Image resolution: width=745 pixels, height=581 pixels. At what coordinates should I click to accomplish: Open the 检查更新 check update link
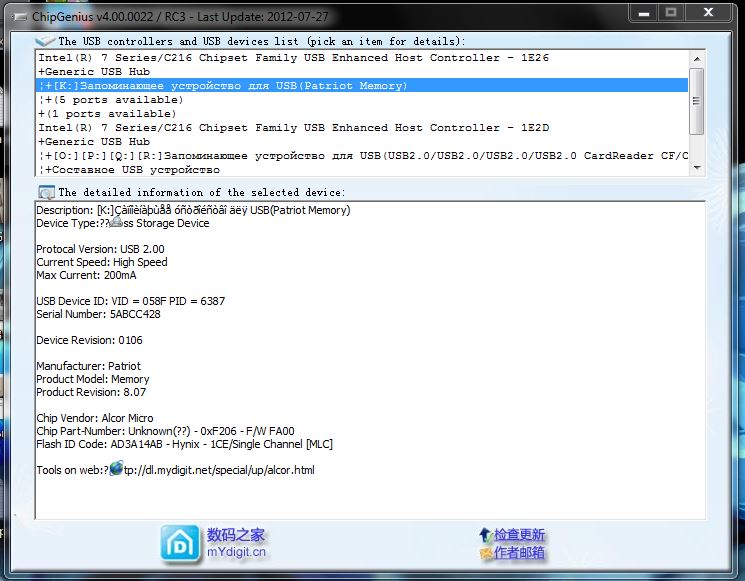[x=519, y=535]
